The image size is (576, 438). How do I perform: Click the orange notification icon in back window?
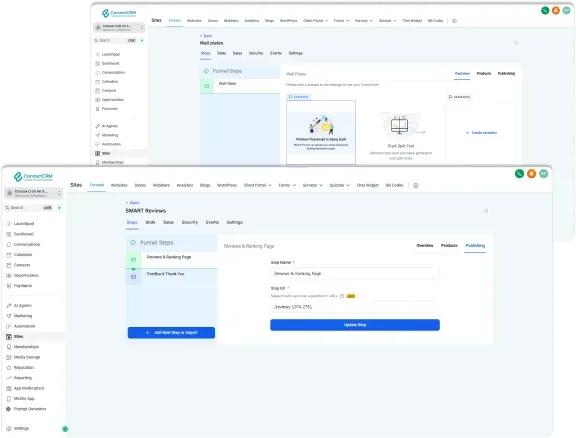pyautogui.click(x=556, y=10)
